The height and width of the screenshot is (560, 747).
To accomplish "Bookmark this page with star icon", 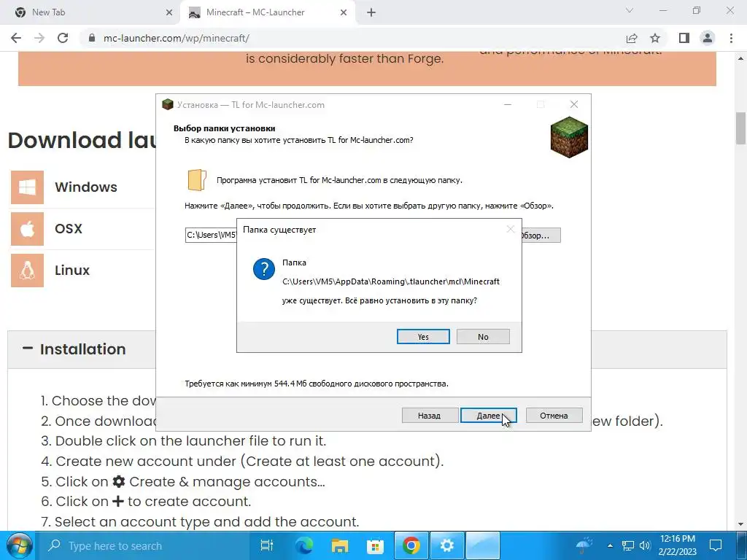I will [655, 38].
